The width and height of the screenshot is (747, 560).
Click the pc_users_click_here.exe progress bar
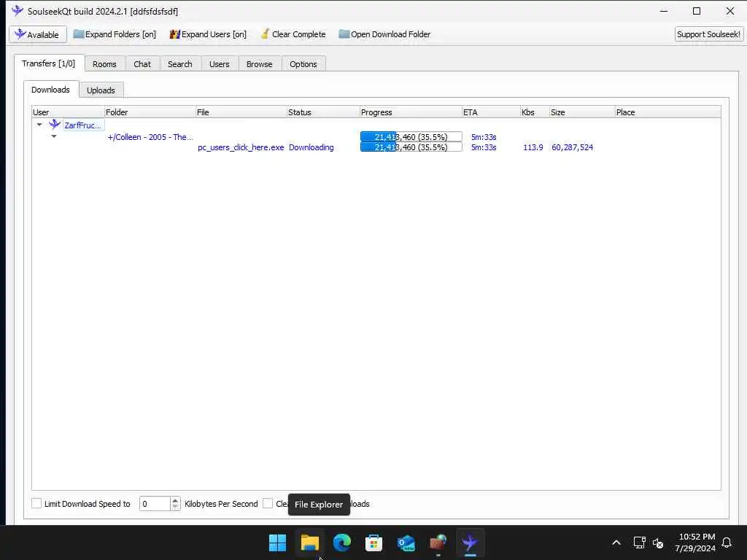click(x=411, y=147)
